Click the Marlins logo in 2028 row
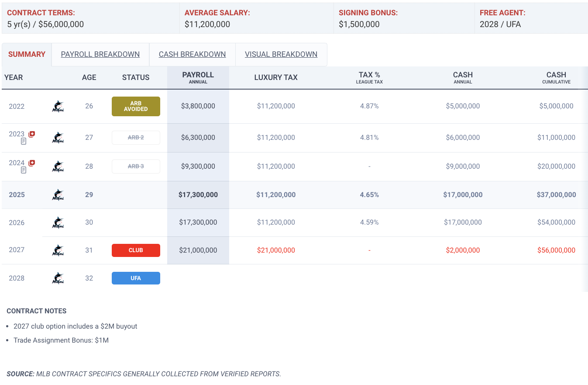588x385 pixels. click(58, 278)
